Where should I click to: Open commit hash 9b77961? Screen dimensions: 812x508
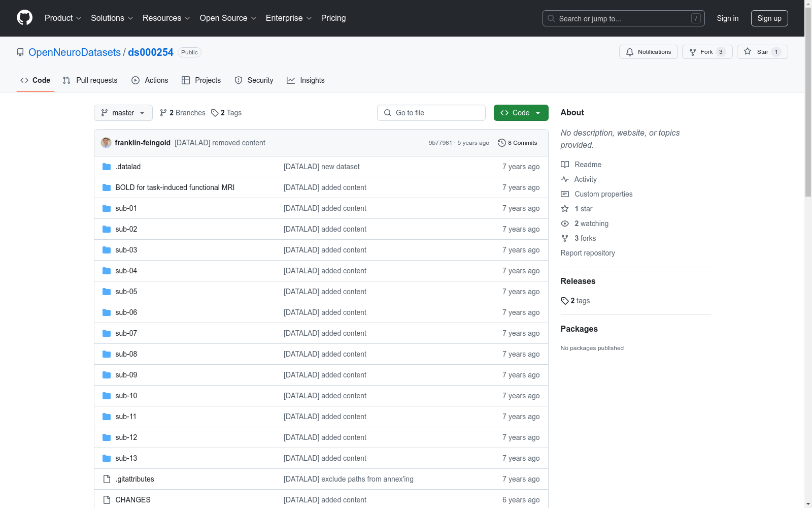click(x=441, y=143)
